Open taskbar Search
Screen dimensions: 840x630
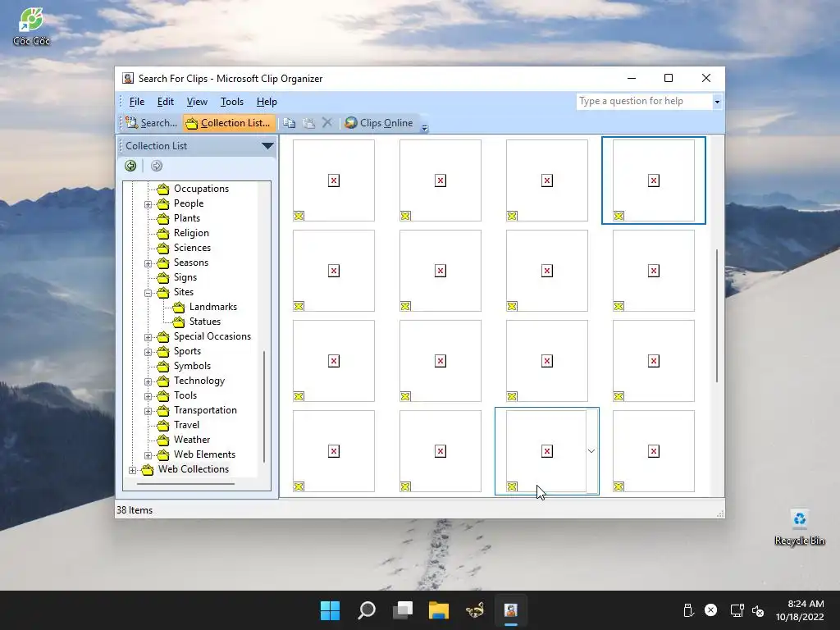pos(367,610)
